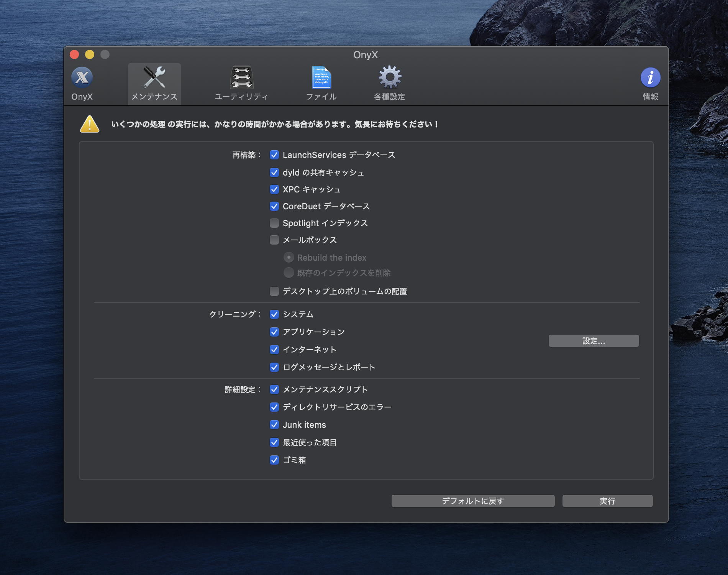The height and width of the screenshot is (575, 728).
Task: Enable Spotlight インデックス checkbox
Action: coord(274,223)
